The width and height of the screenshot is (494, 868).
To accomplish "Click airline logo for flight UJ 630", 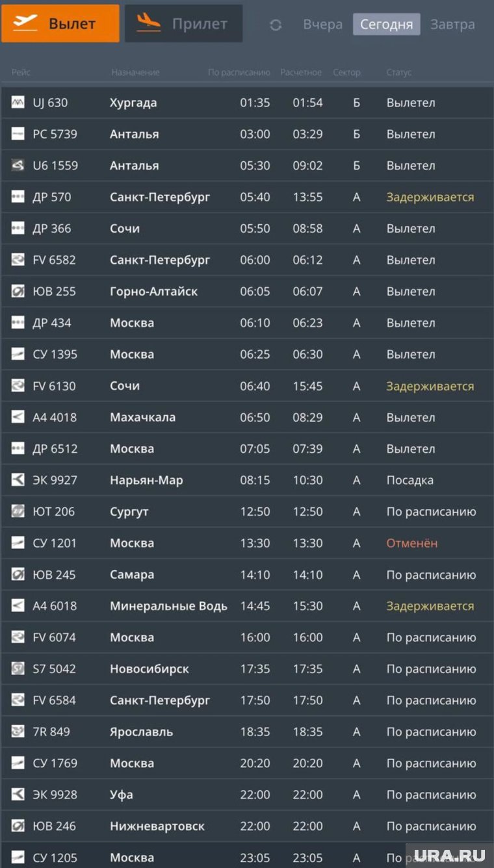I will [18, 103].
